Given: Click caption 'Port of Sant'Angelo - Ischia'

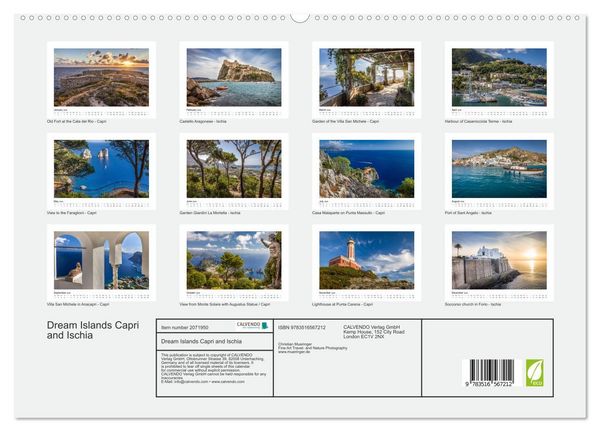Looking at the screenshot, I should click(468, 213).
